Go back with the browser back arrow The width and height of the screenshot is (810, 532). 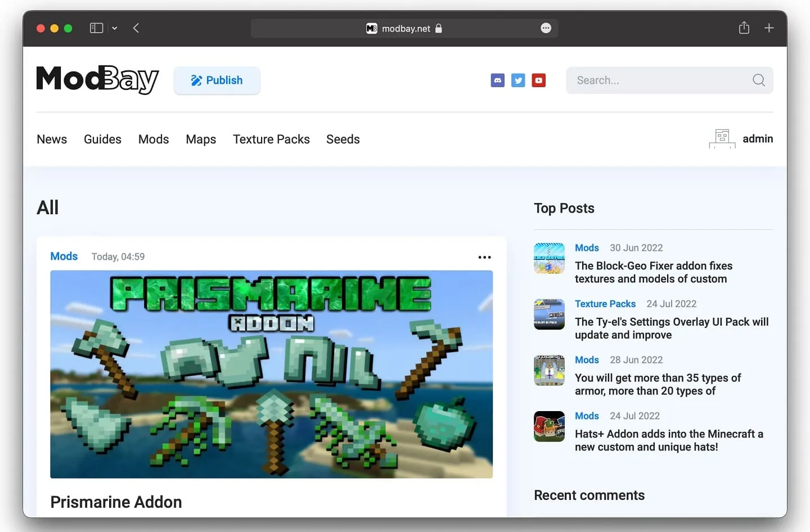(136, 28)
